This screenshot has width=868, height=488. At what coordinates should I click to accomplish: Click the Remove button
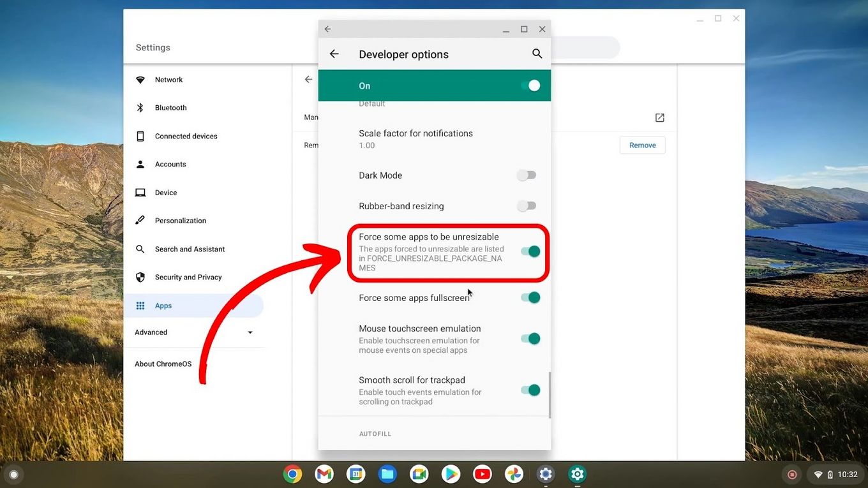tap(642, 145)
